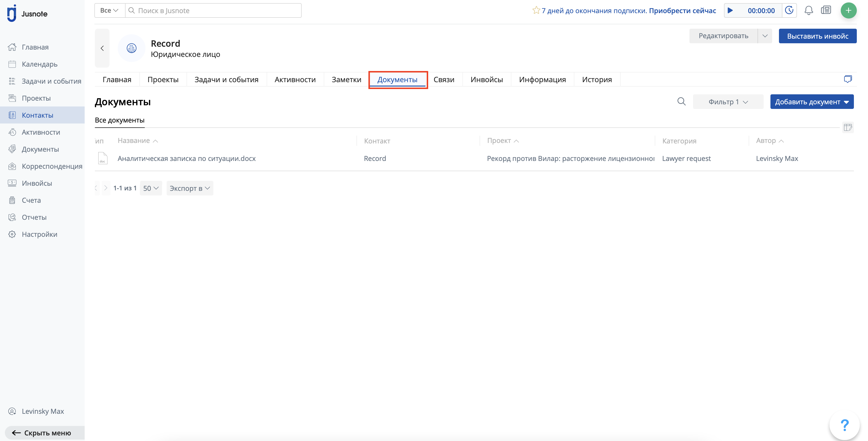Click the search magnifier in Documents section

(681, 101)
